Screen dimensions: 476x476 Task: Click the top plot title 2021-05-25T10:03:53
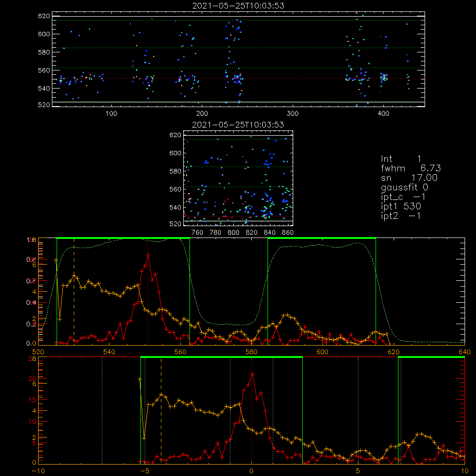click(x=238, y=6)
